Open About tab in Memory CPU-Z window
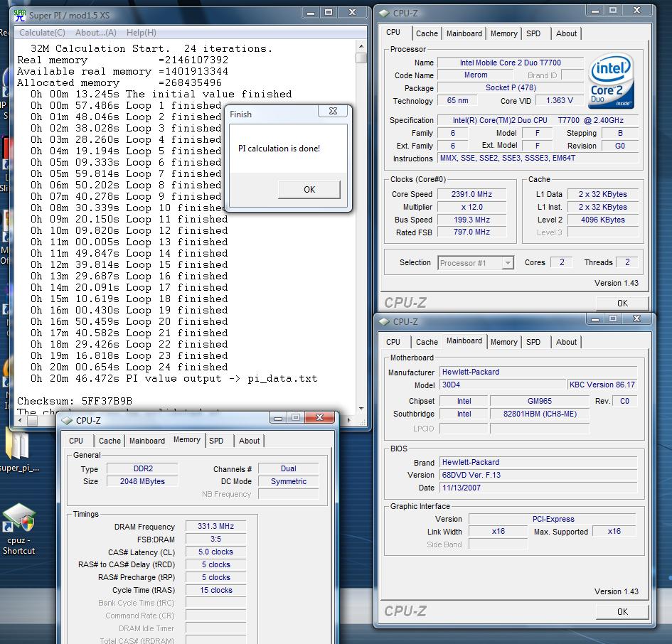This screenshot has height=644, width=672. point(249,441)
